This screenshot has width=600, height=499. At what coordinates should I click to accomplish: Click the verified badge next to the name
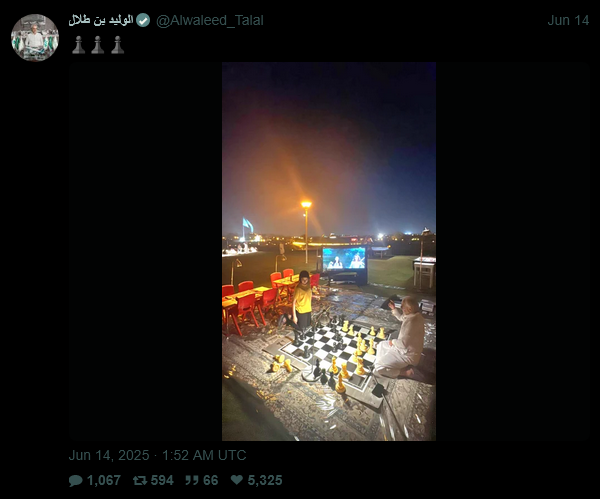pos(143,20)
